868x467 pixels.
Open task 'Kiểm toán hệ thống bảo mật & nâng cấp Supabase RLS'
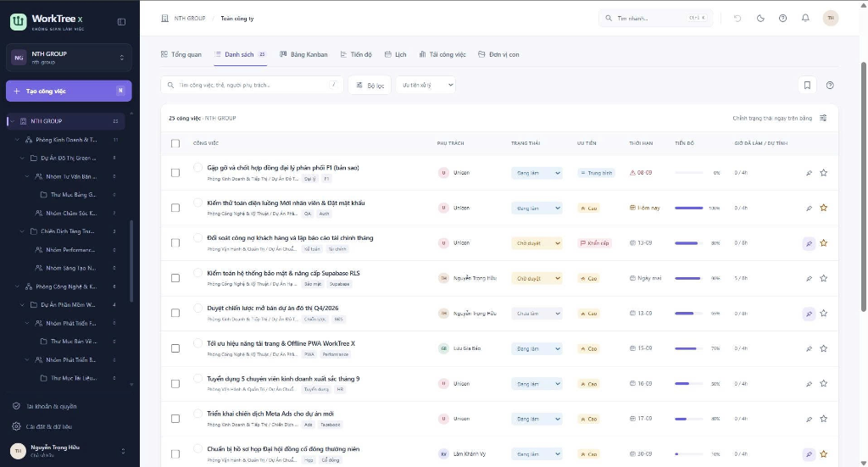pyautogui.click(x=283, y=274)
